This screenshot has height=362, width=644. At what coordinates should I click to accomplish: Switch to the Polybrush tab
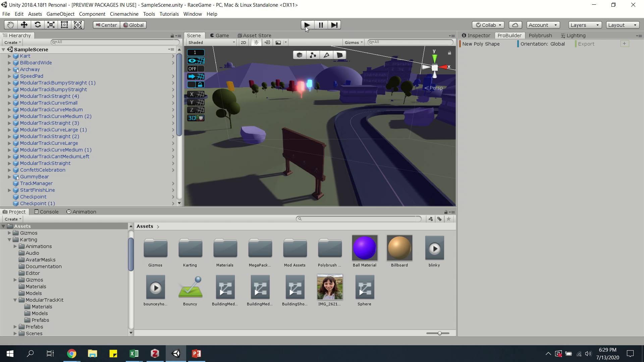pos(540,36)
